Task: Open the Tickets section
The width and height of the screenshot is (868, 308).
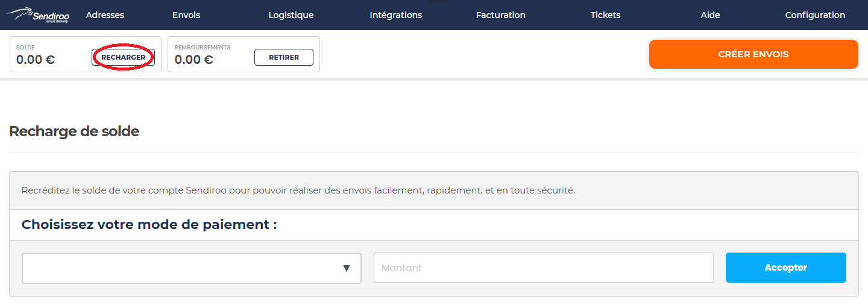Action: click(x=605, y=15)
